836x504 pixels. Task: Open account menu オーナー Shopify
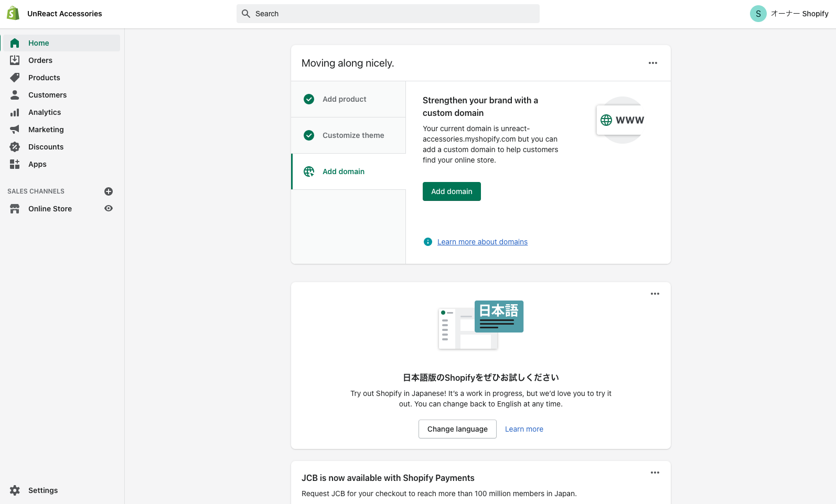pos(789,14)
